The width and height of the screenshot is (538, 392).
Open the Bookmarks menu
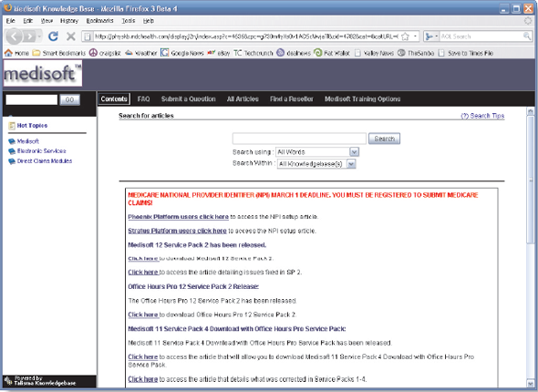coord(99,21)
